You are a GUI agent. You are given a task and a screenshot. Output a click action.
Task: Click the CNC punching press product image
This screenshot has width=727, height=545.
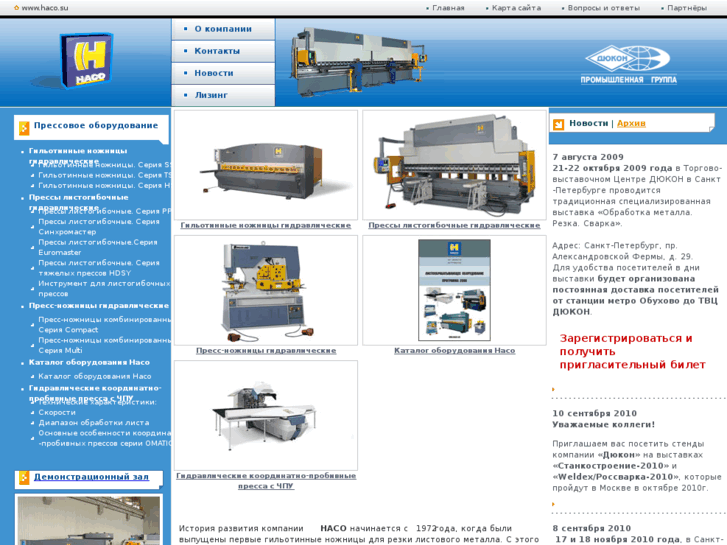tap(266, 415)
